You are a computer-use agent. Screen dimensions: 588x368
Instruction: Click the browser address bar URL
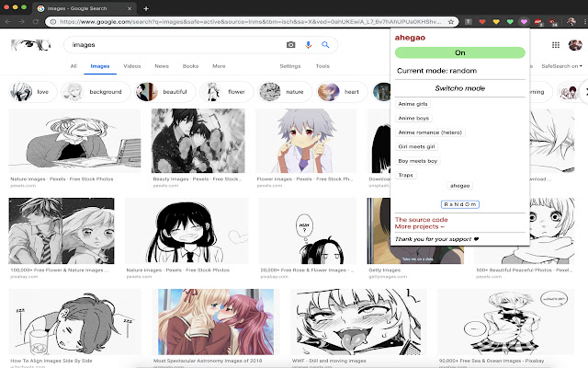[x=250, y=22]
